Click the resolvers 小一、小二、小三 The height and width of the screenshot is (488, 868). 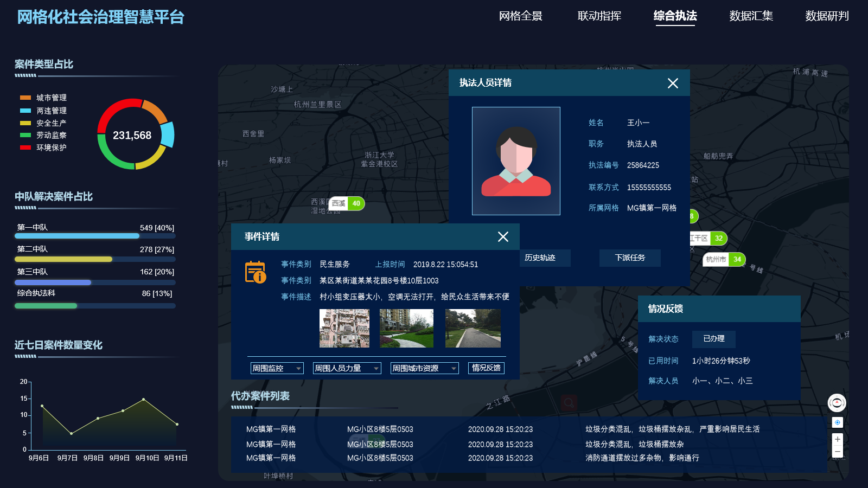pos(722,381)
